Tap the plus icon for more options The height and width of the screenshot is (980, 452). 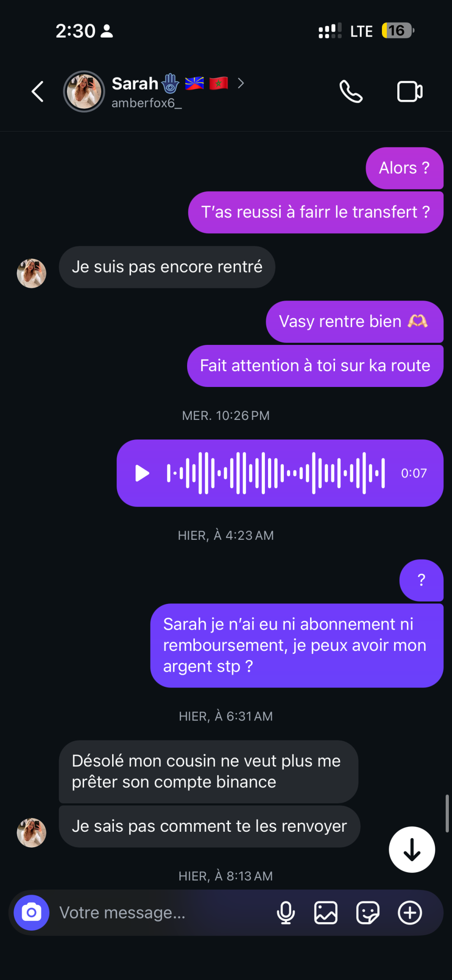tap(410, 913)
